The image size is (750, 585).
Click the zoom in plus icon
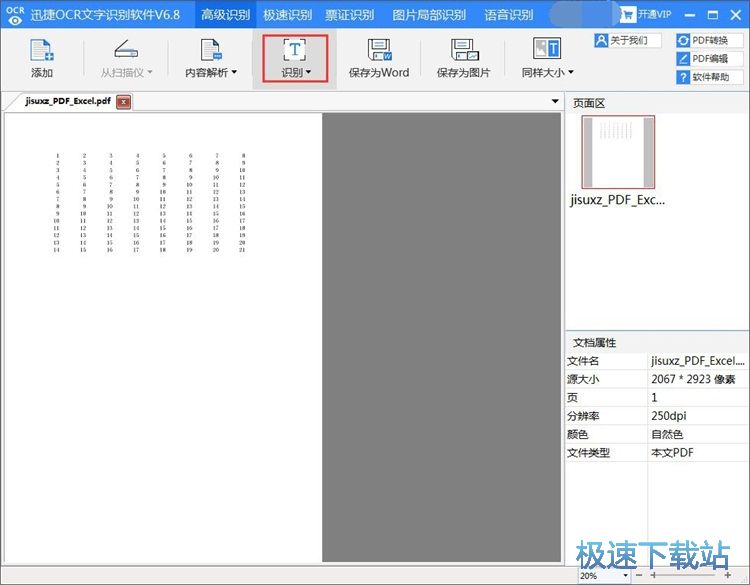click(728, 575)
